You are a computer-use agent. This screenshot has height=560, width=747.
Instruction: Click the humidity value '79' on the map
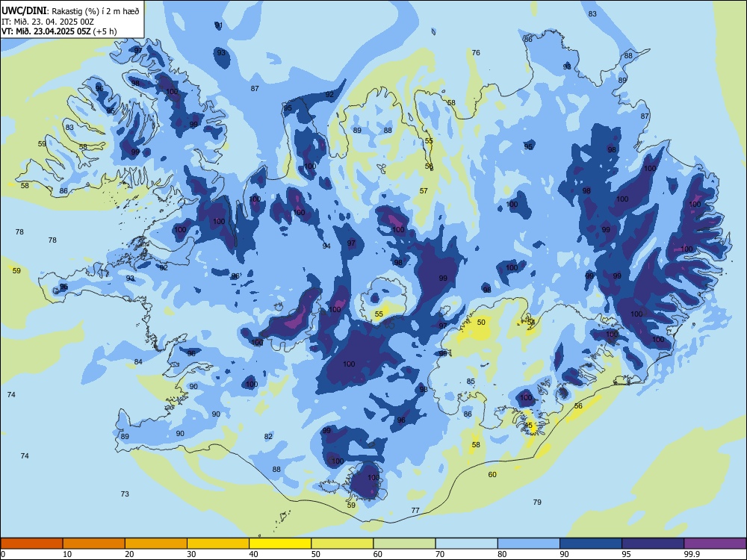coord(537,502)
